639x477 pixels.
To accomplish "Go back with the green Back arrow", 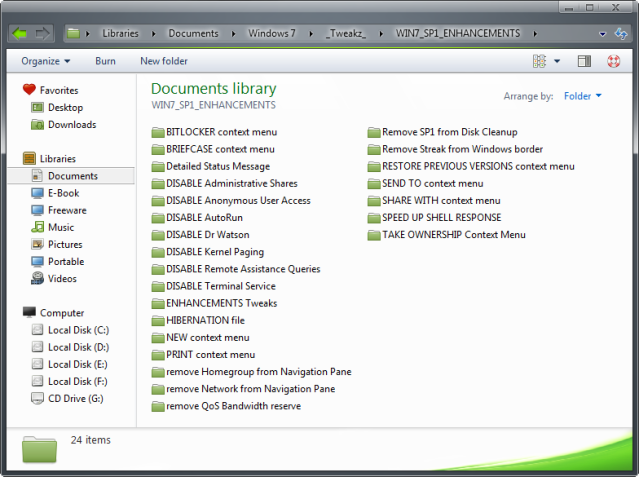I will pos(20,33).
